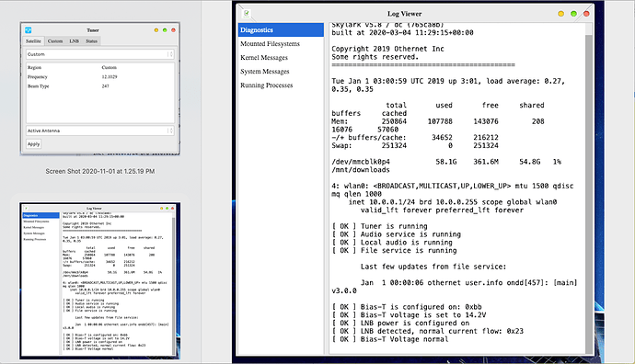
Task: Click the 'Last few updates from file service:' line
Action: (433, 267)
